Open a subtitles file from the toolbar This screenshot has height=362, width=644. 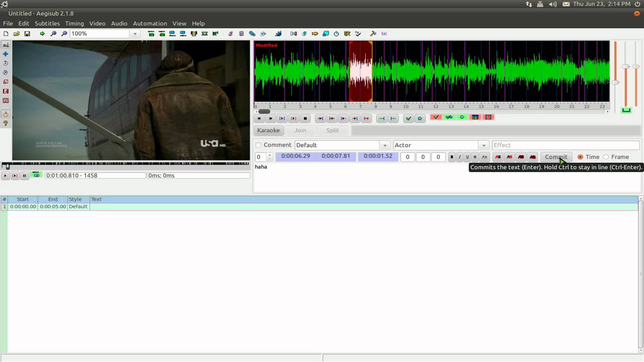17,34
